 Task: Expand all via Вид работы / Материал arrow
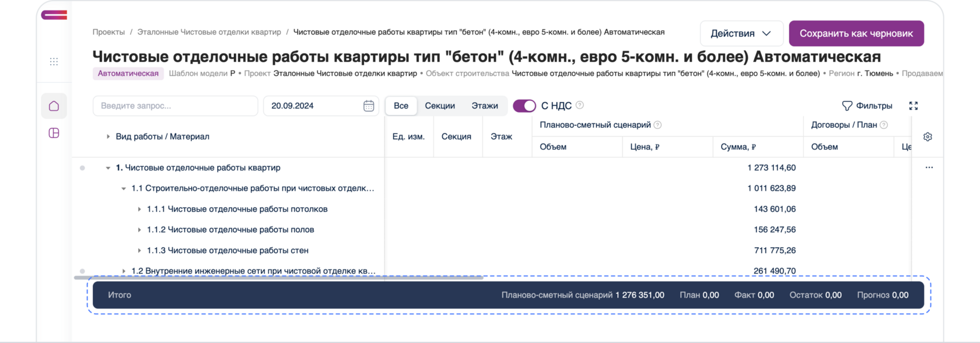click(x=108, y=136)
